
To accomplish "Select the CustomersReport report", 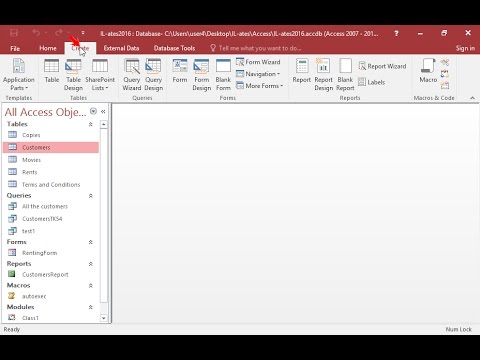I will coord(51,274).
